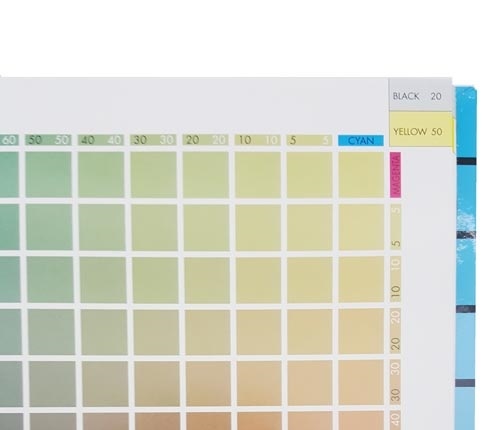Pick swatch cyan 20, magenta 5

pos(206,227)
